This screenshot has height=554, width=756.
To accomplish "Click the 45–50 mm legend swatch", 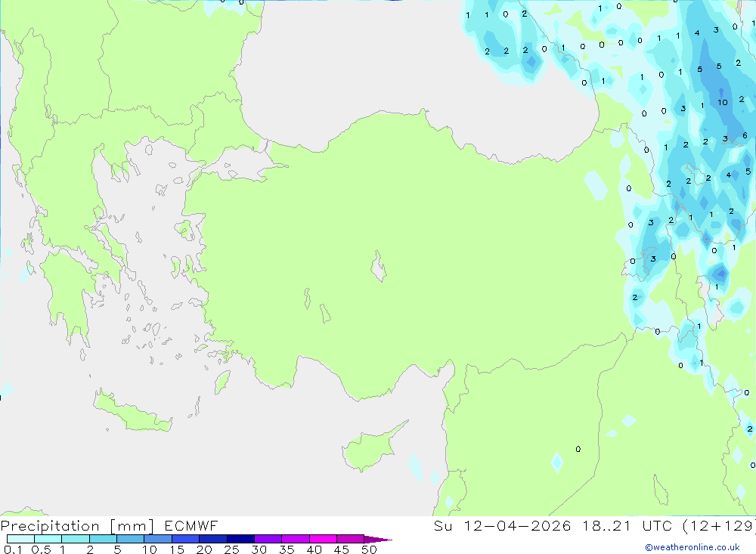I will coord(351,539).
